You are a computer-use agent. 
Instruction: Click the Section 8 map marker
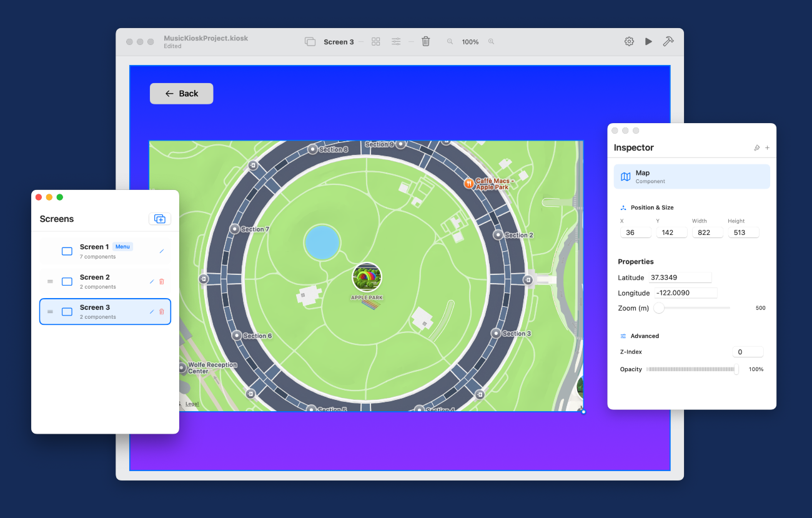[x=313, y=149]
